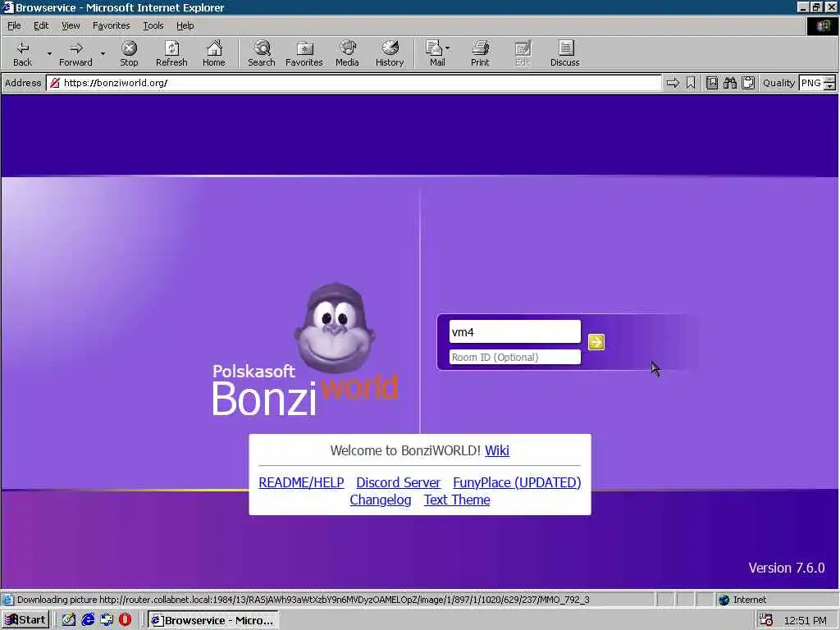This screenshot has width=840, height=630.
Task: Click the Mail toolbar button
Action: pyautogui.click(x=436, y=53)
